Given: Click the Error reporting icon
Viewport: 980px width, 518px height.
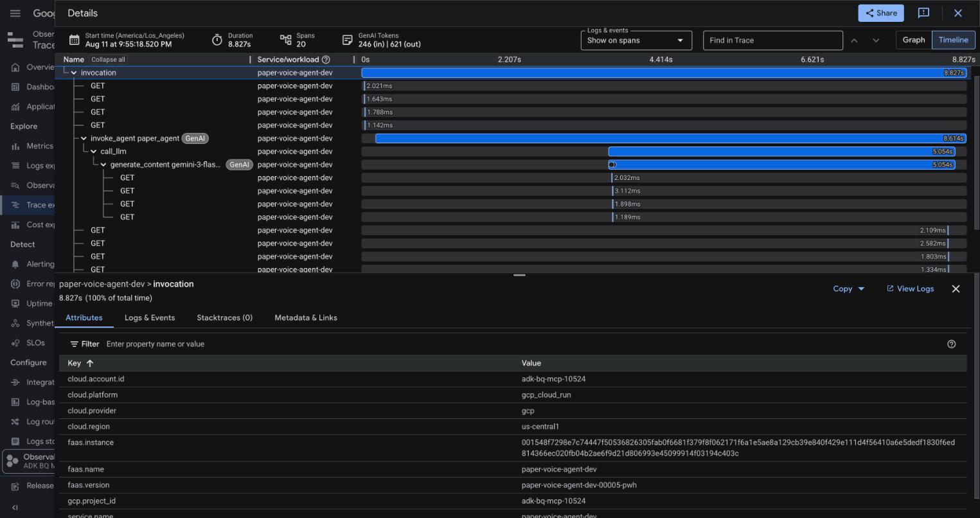Looking at the screenshot, I should [x=15, y=283].
